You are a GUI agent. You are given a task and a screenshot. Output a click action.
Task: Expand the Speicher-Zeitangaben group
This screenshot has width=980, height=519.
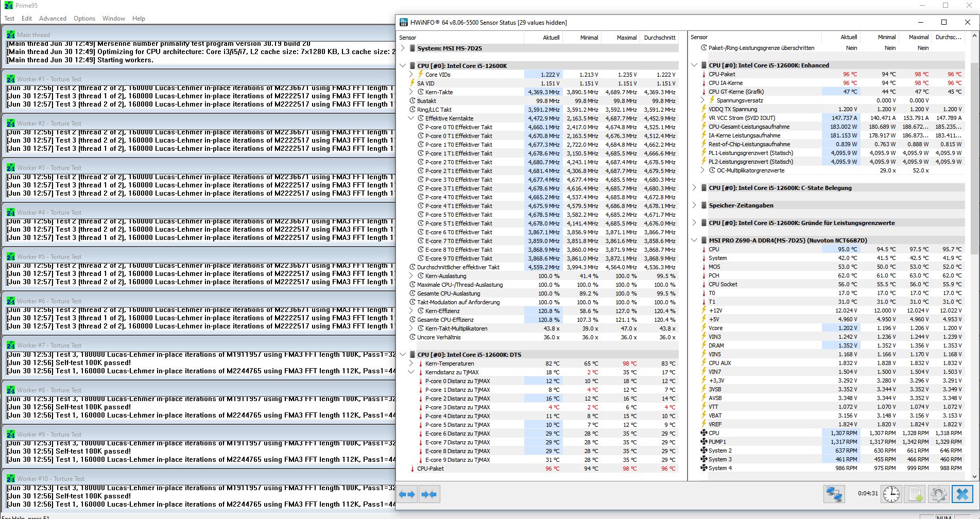pos(694,205)
